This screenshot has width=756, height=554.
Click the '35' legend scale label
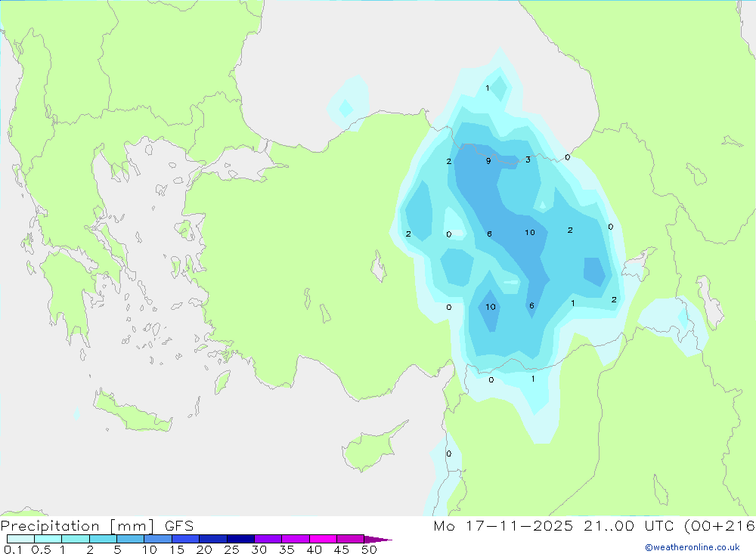click(x=287, y=549)
